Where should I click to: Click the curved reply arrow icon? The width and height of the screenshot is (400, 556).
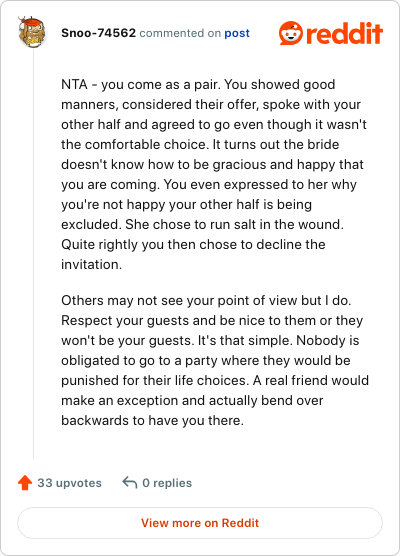pos(130,483)
